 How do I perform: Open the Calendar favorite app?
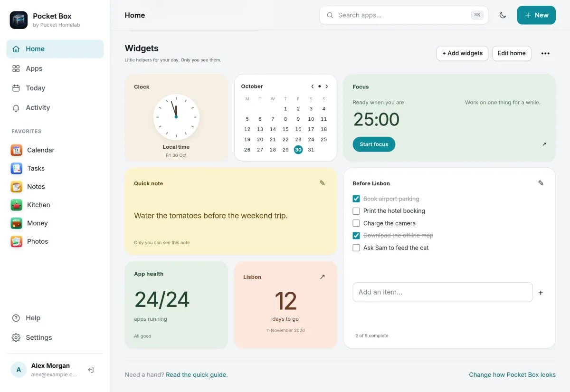(x=55, y=150)
